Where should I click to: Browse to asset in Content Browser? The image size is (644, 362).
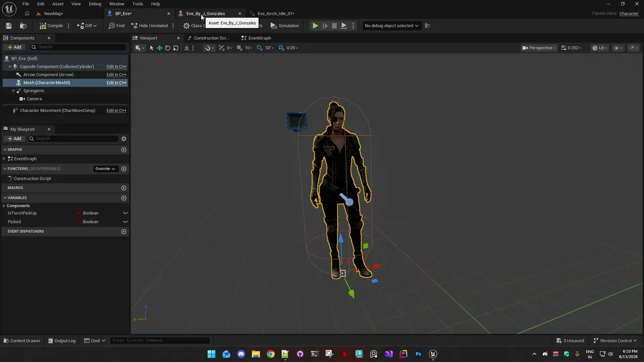pyautogui.click(x=23, y=26)
